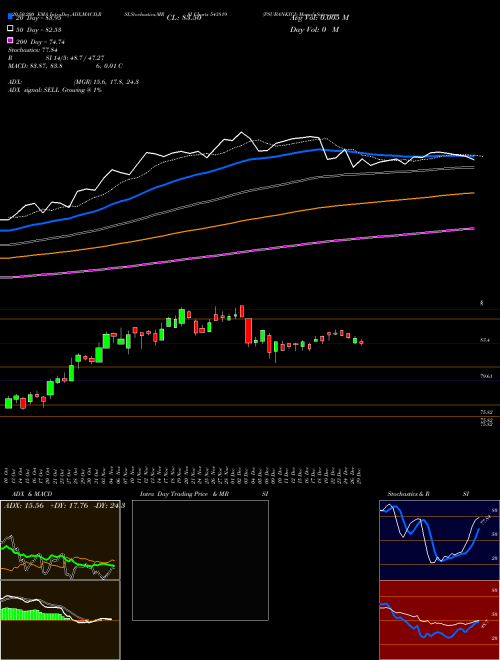The width and height of the screenshot is (500, 660).
Task: Click the '(MGR) 15.6, 17.8, 24.3' ADX values
Action: pos(106,82)
